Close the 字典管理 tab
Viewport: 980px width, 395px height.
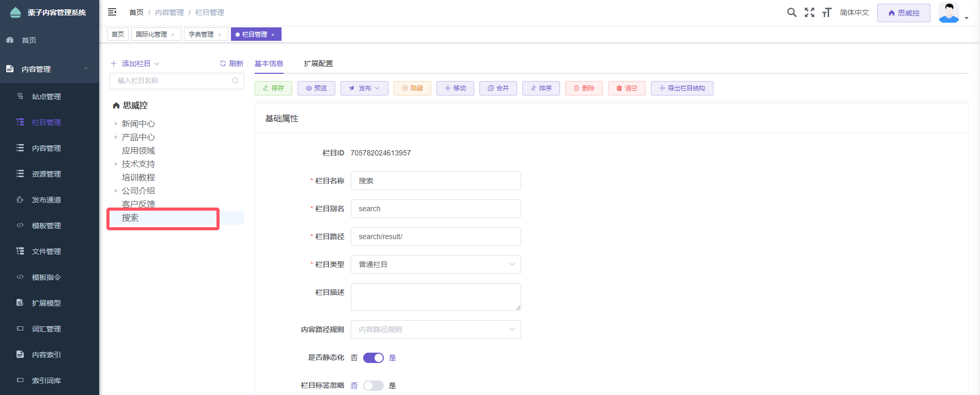tap(220, 35)
